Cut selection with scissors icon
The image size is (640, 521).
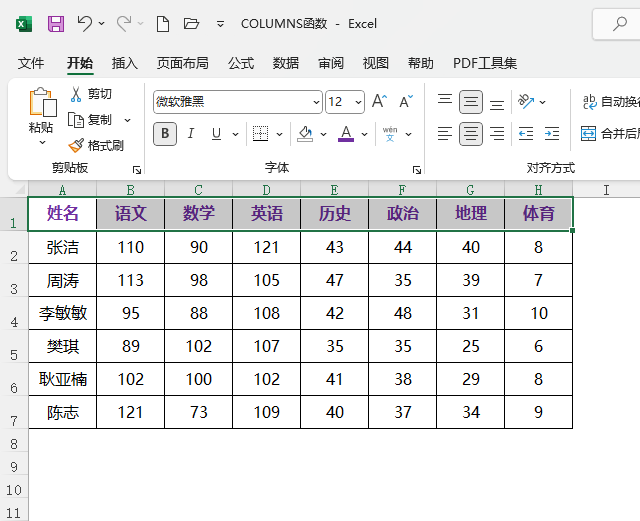coord(76,94)
